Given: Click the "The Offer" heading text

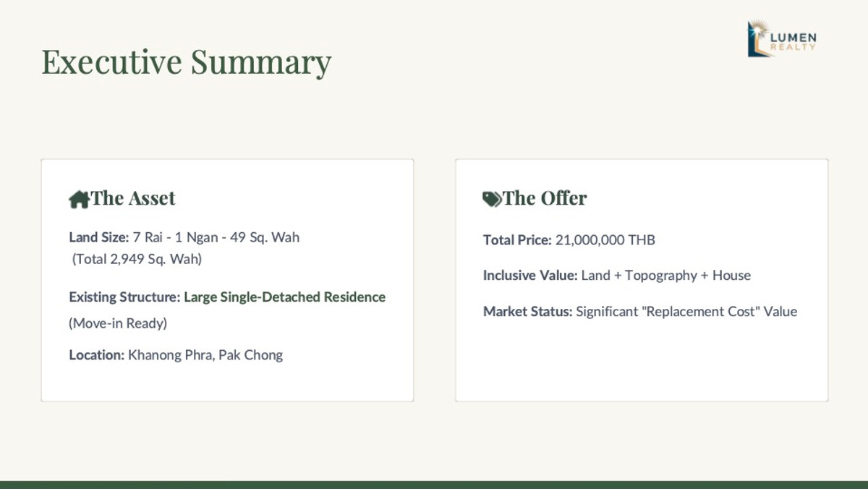Looking at the screenshot, I should [545, 198].
